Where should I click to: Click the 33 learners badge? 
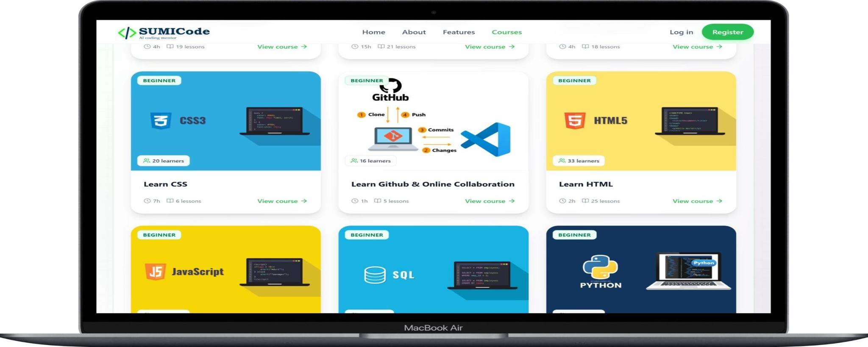(579, 161)
